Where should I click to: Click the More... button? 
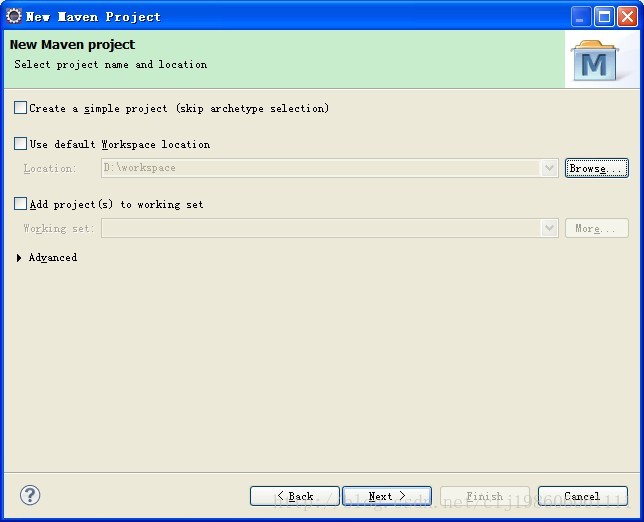pos(597,228)
